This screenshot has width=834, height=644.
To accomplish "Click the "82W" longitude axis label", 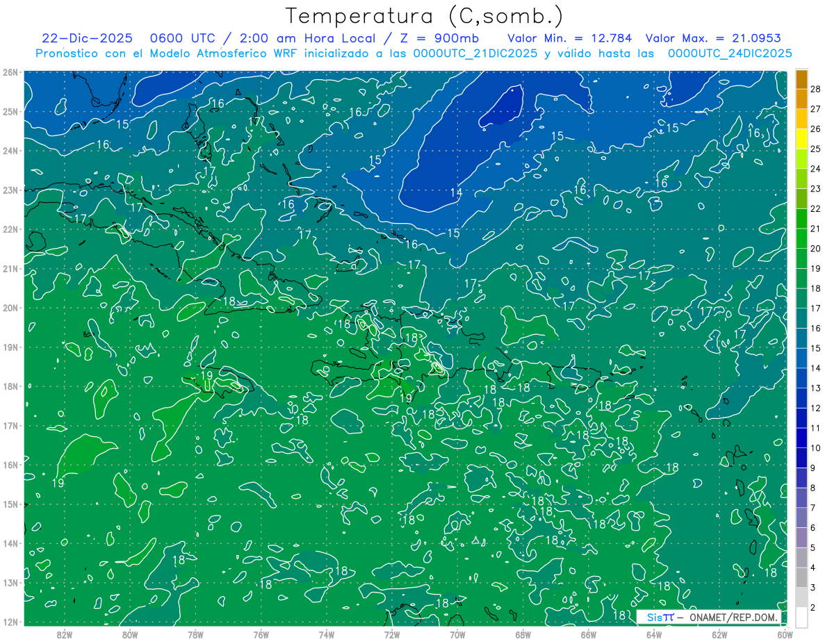I will coord(65,634).
